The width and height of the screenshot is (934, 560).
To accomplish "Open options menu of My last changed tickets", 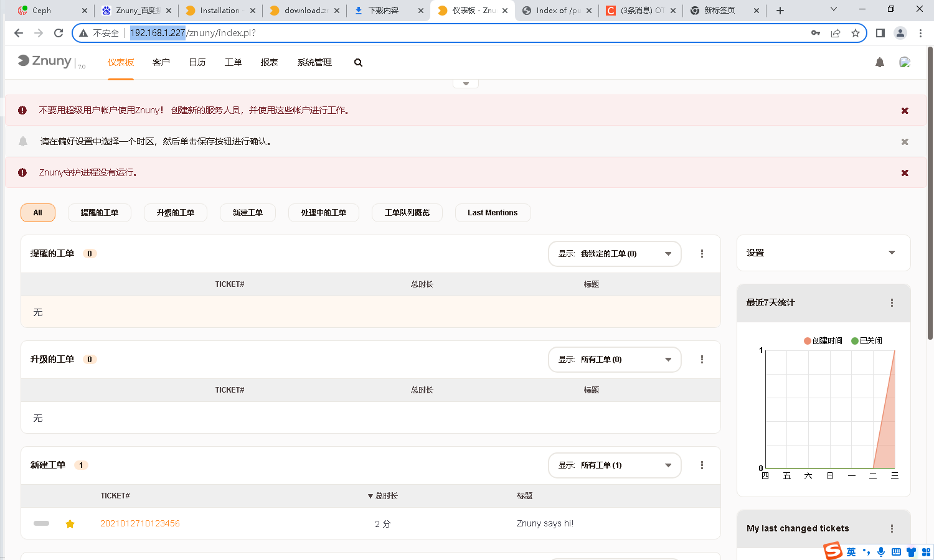I will [892, 528].
